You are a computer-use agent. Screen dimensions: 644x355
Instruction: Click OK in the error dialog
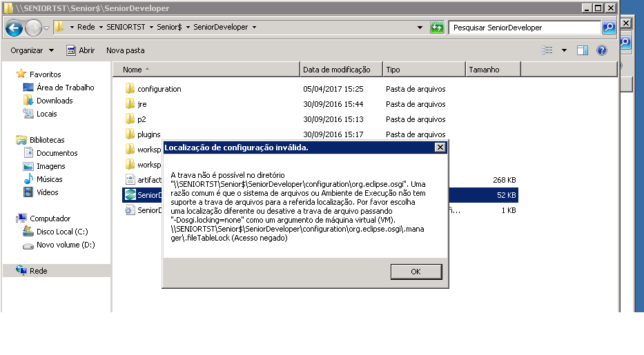point(416,272)
